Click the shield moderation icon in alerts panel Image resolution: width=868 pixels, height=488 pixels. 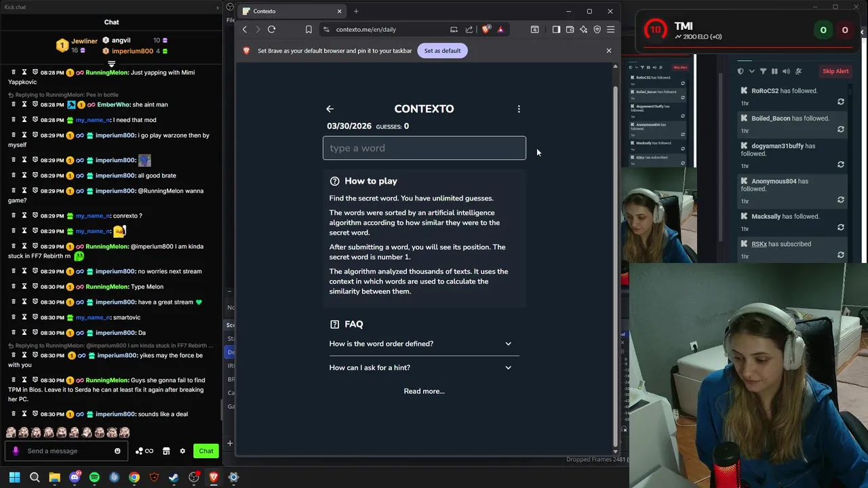click(741, 71)
